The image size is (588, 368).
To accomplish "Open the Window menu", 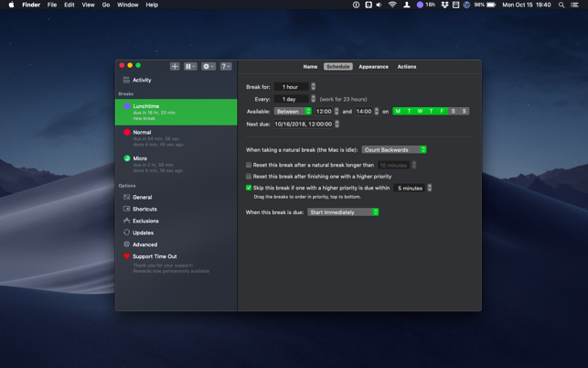I will 128,5.
